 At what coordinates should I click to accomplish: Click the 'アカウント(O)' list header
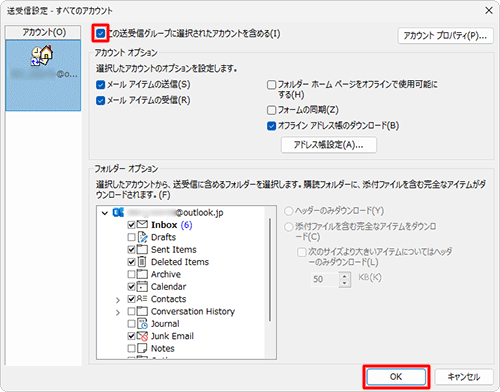[x=43, y=32]
